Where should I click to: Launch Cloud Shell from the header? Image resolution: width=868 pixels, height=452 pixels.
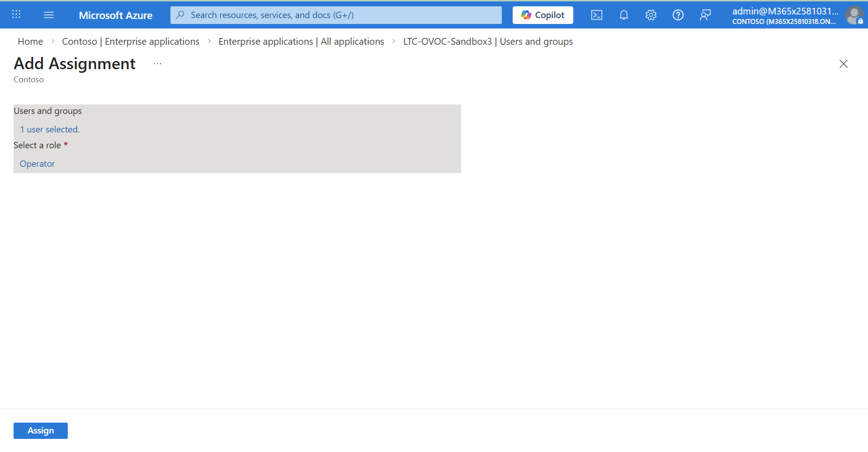click(596, 15)
